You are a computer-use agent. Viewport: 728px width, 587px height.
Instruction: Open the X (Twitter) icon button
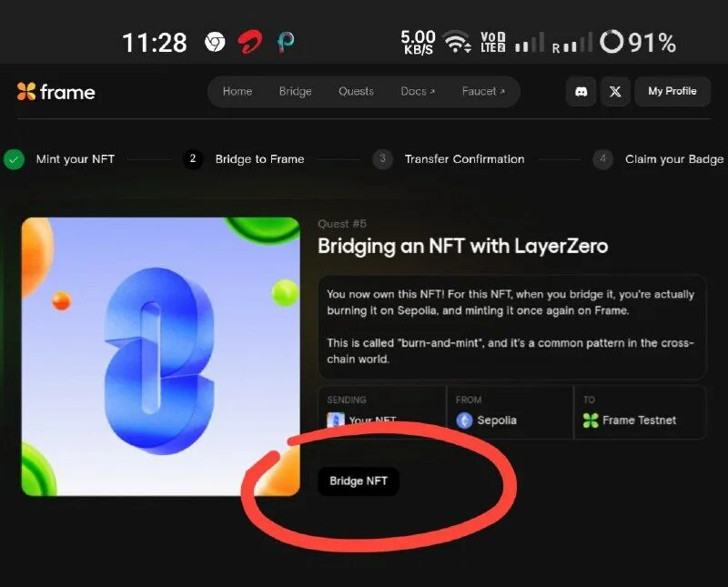[615, 92]
